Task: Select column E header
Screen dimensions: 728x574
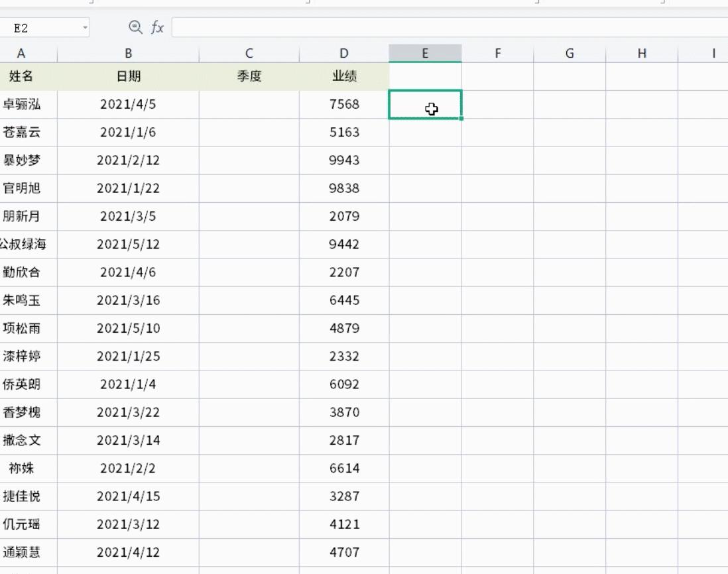Action: click(x=425, y=54)
